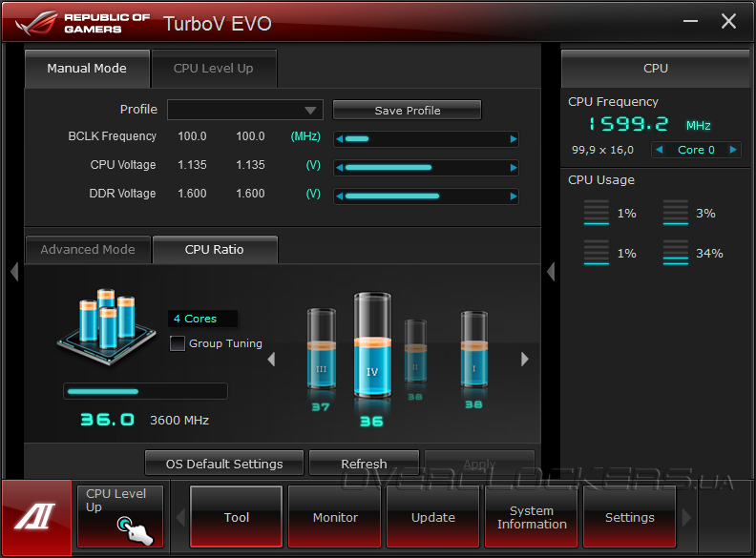Select the small core II cylinder
Image resolution: width=756 pixels, height=558 pixels.
pyautogui.click(x=415, y=351)
